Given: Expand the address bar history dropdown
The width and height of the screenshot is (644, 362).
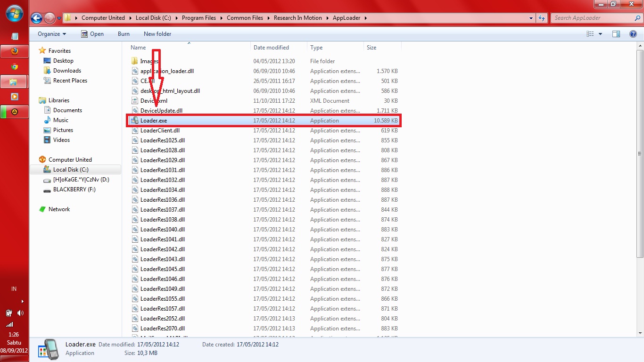Looking at the screenshot, I should click(531, 18).
